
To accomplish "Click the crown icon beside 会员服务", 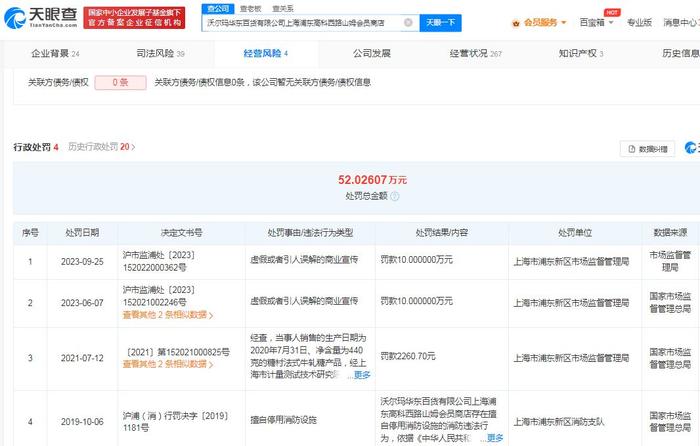I will [516, 23].
